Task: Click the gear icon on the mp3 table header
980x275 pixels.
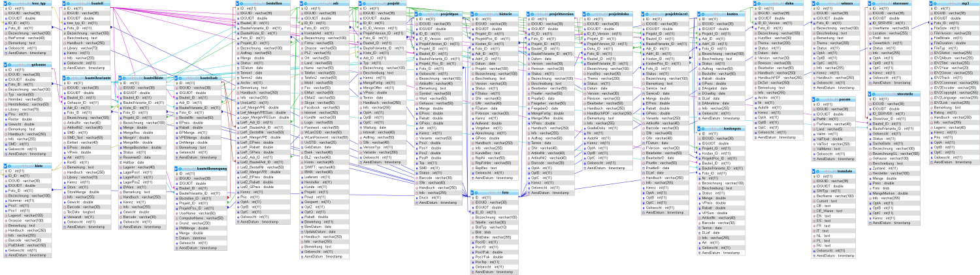Action: pyautogui.click(x=933, y=3)
